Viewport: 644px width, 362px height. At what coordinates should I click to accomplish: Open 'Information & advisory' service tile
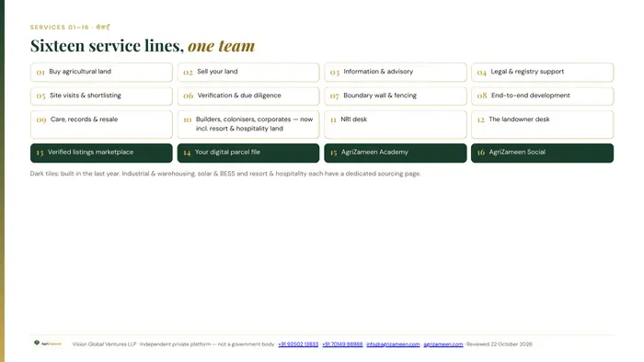pyautogui.click(x=395, y=73)
